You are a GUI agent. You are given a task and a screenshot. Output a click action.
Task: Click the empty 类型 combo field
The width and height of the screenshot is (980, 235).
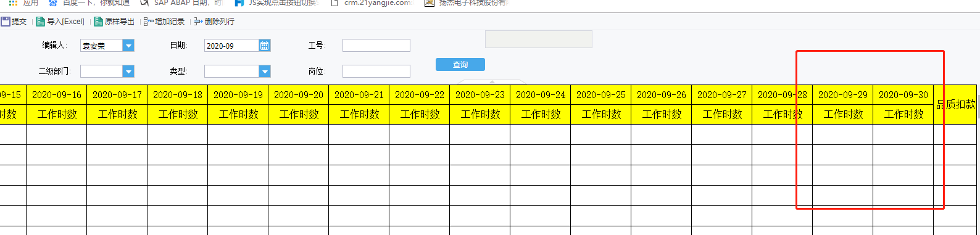231,72
